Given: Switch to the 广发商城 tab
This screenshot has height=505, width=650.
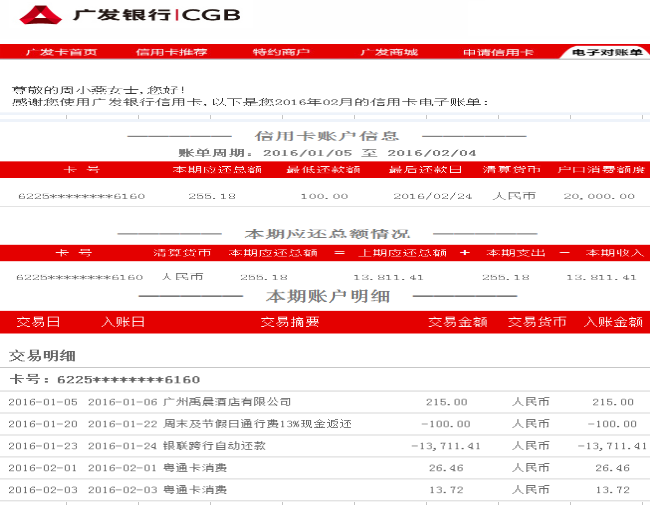Looking at the screenshot, I should click(389, 52).
